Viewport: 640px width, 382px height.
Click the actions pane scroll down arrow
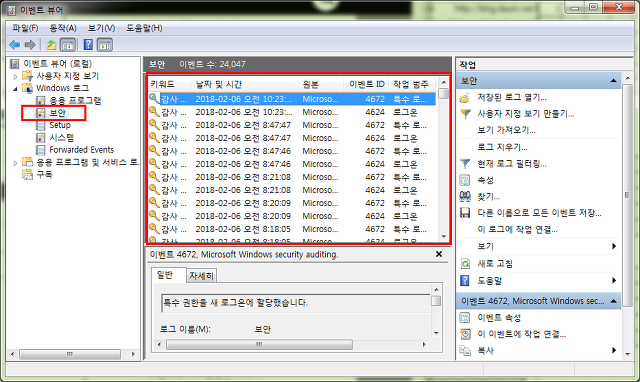tap(628, 354)
